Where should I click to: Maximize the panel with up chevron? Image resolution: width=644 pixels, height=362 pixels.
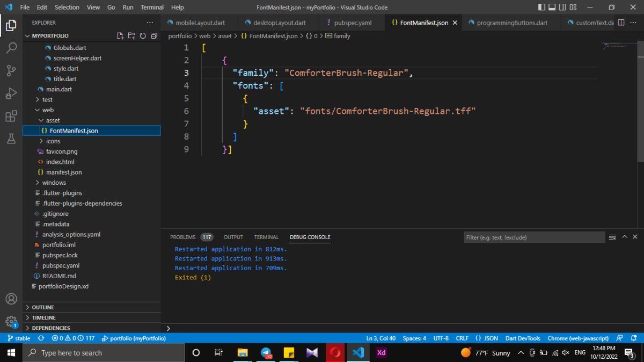(624, 237)
